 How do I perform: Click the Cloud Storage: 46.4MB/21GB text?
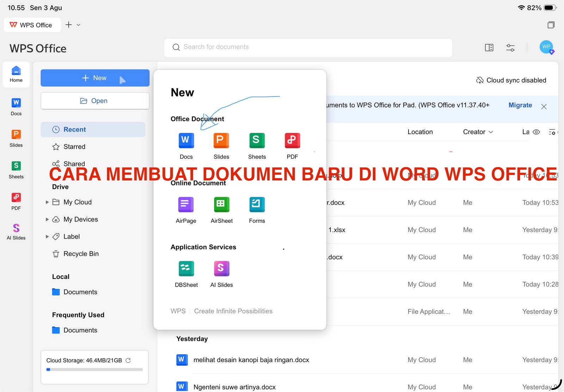tap(84, 360)
